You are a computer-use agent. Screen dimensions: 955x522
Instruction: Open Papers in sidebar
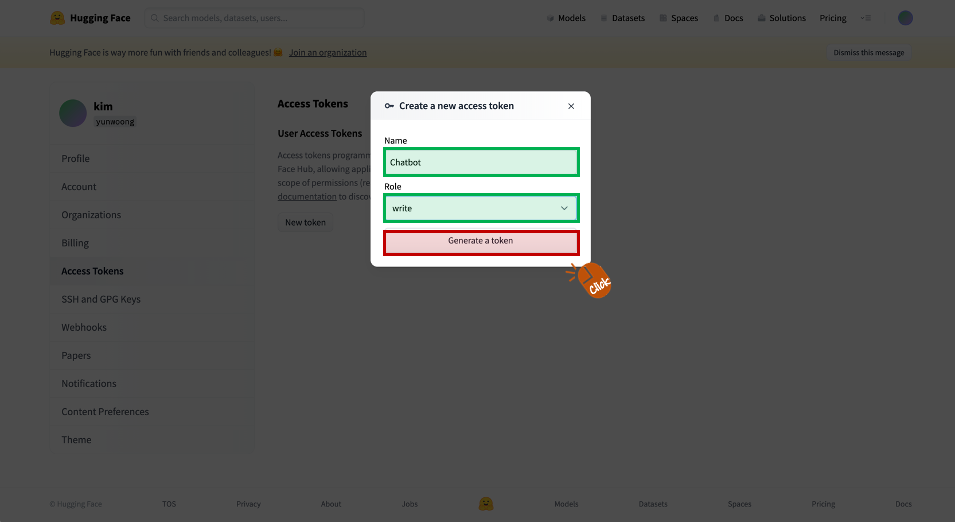152,355
